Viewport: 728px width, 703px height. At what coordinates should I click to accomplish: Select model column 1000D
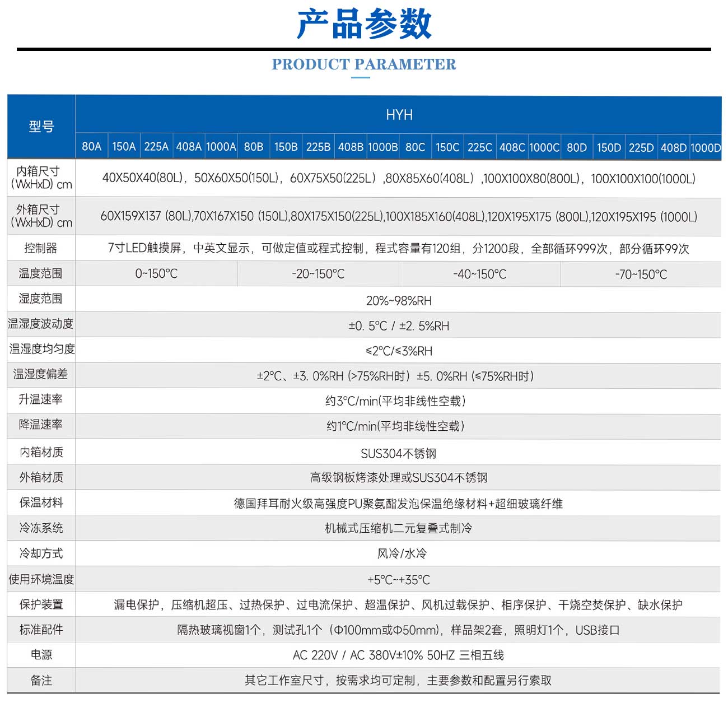click(706, 147)
